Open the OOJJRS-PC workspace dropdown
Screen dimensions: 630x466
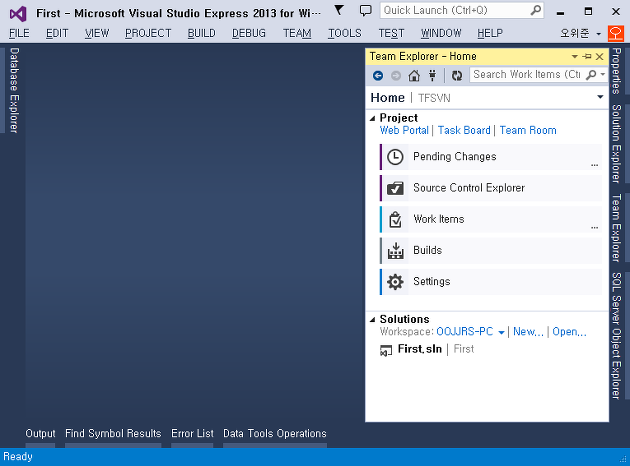tap(501, 332)
